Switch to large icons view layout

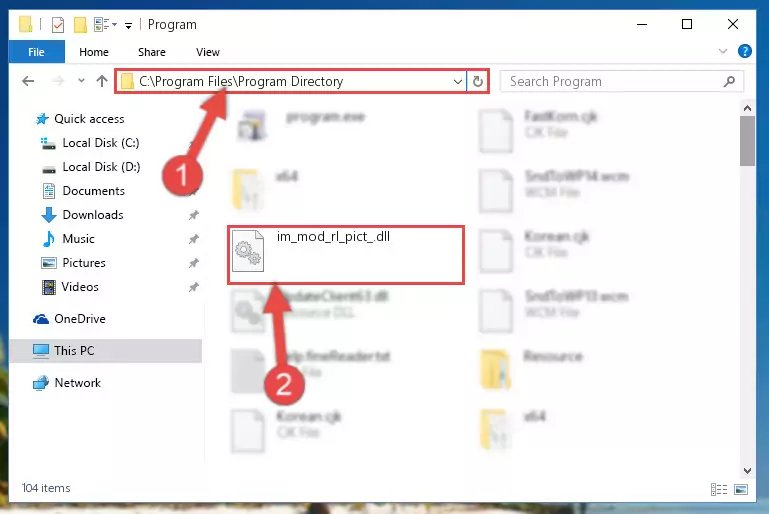pos(741,489)
